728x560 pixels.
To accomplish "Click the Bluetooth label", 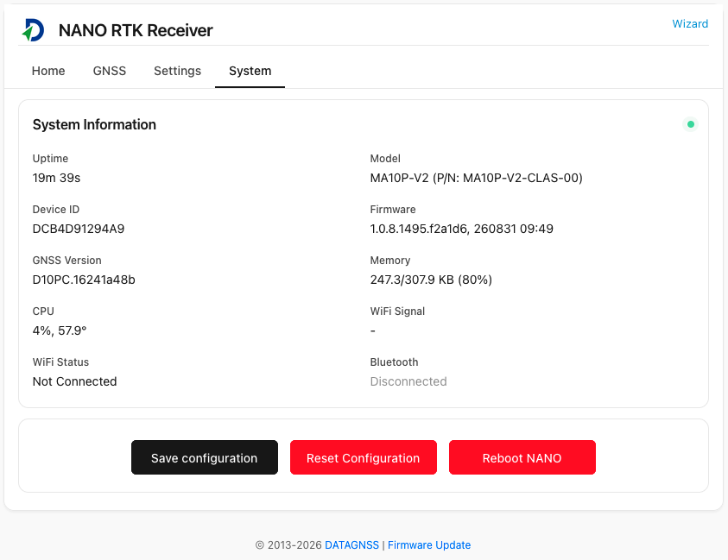I will (394, 362).
